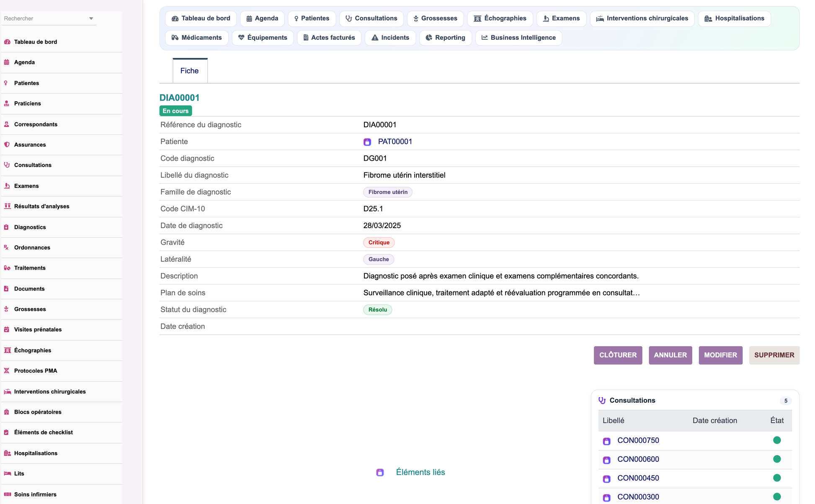Click the Résultats d'analyses vials icon
Screen dimensions: 815x504
coord(7,206)
